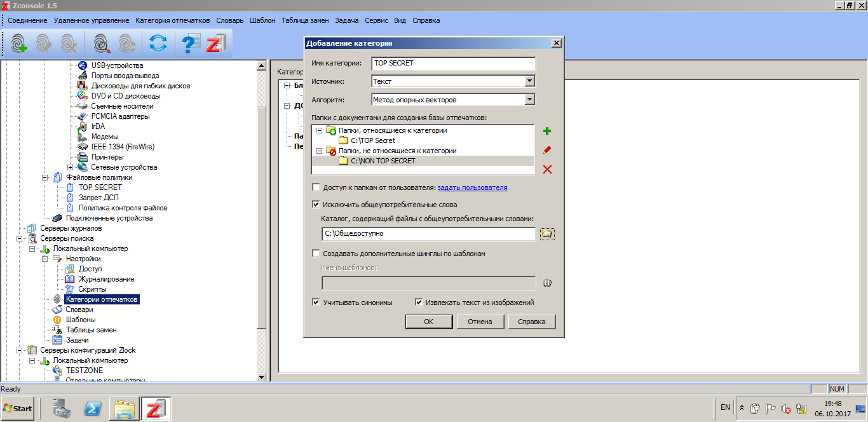Open help via the question mark toolbar icon
868x422 pixels.
coord(191,43)
